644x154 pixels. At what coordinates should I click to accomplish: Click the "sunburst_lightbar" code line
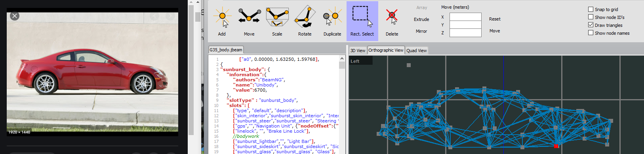[x=274, y=141]
